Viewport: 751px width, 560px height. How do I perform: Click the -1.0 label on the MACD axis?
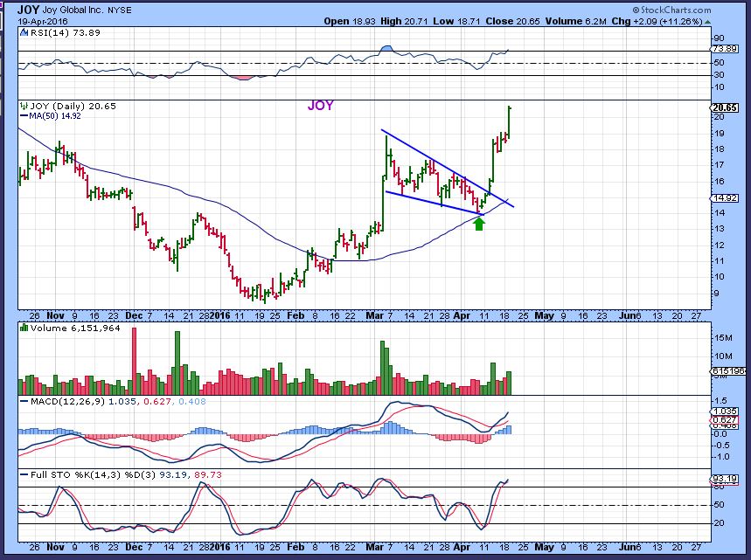(722, 457)
